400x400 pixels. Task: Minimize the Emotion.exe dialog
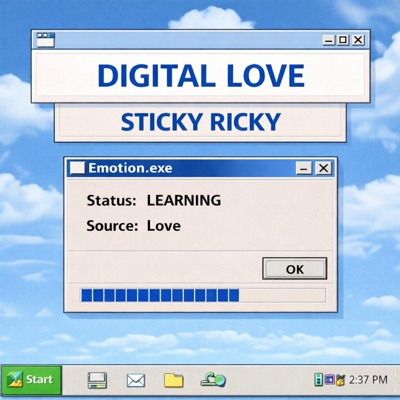click(304, 168)
